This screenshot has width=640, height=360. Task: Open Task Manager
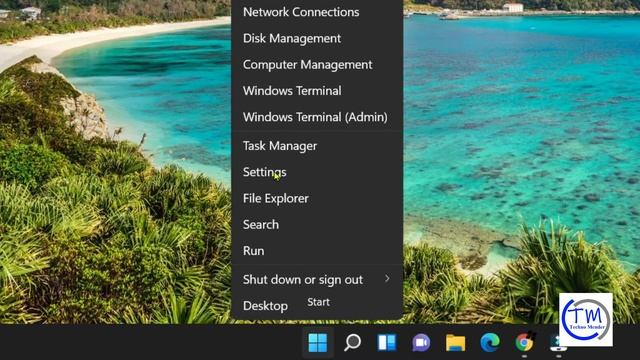tap(317, 146)
